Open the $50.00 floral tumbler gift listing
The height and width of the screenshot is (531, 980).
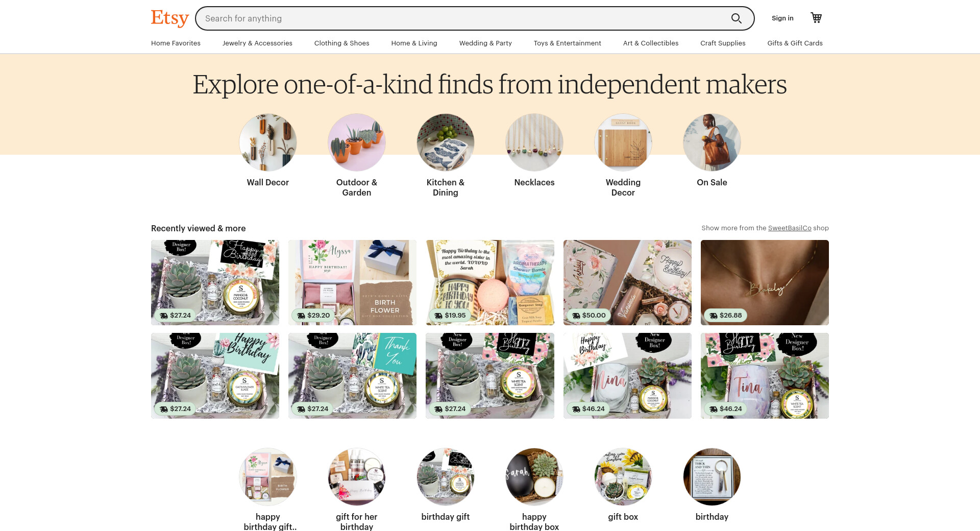627,282
